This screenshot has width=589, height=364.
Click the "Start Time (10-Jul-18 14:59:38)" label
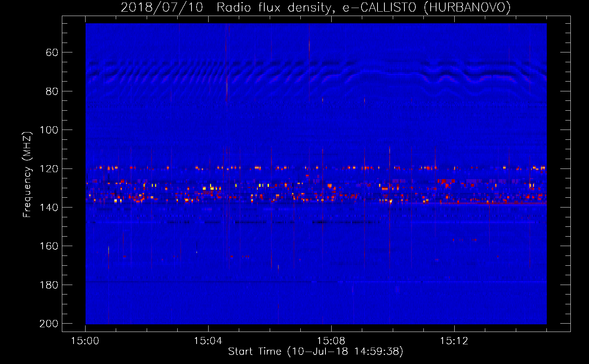tap(316, 352)
